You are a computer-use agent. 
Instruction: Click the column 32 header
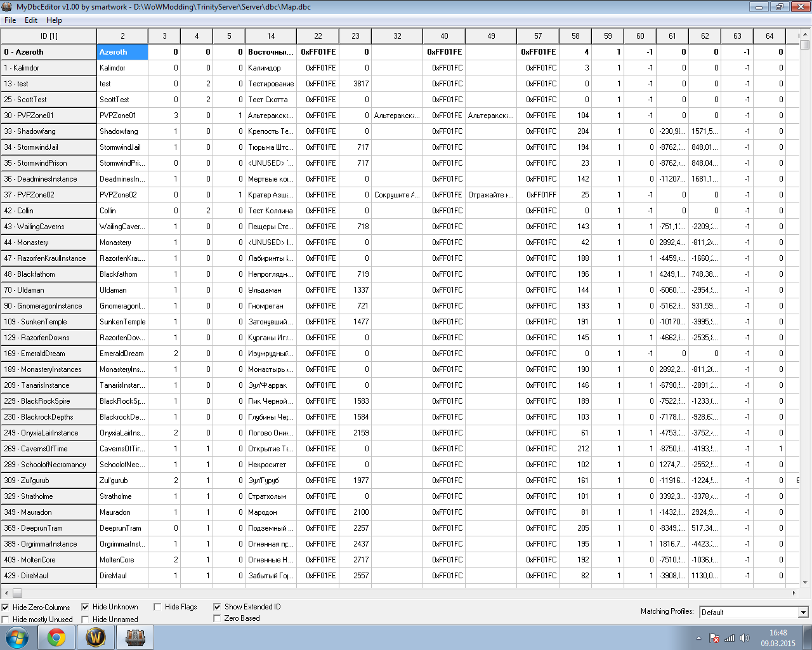[x=397, y=36]
